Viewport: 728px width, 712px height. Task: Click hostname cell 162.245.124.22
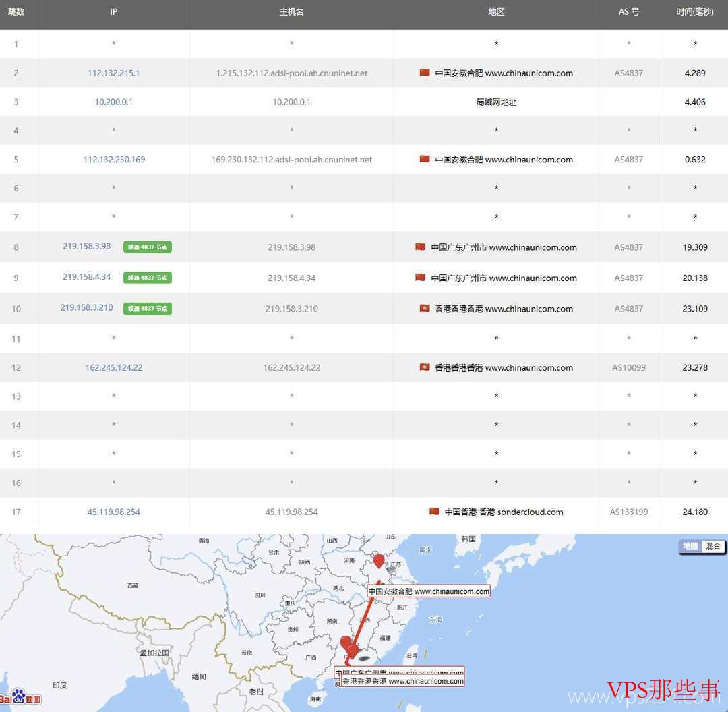pyautogui.click(x=292, y=367)
